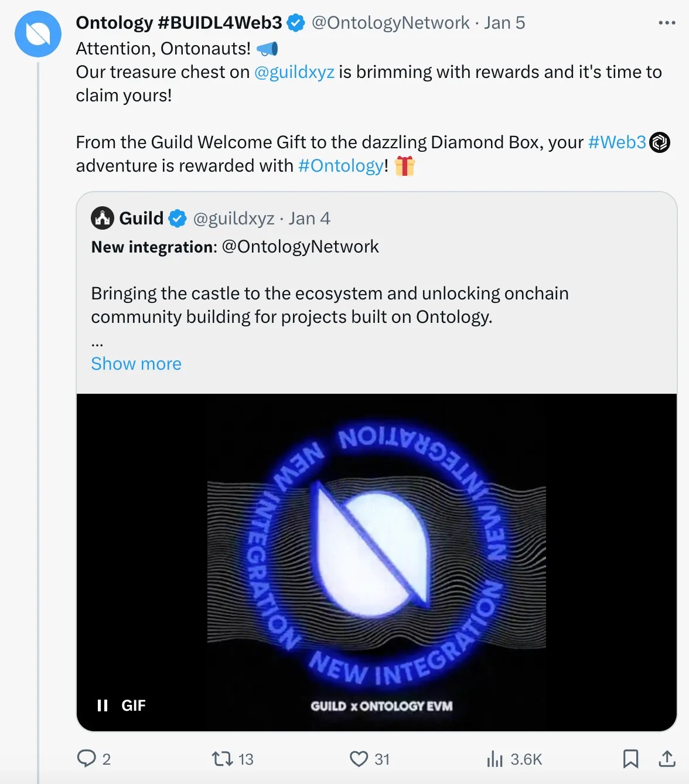Bookmark this tweet

pos(630,759)
